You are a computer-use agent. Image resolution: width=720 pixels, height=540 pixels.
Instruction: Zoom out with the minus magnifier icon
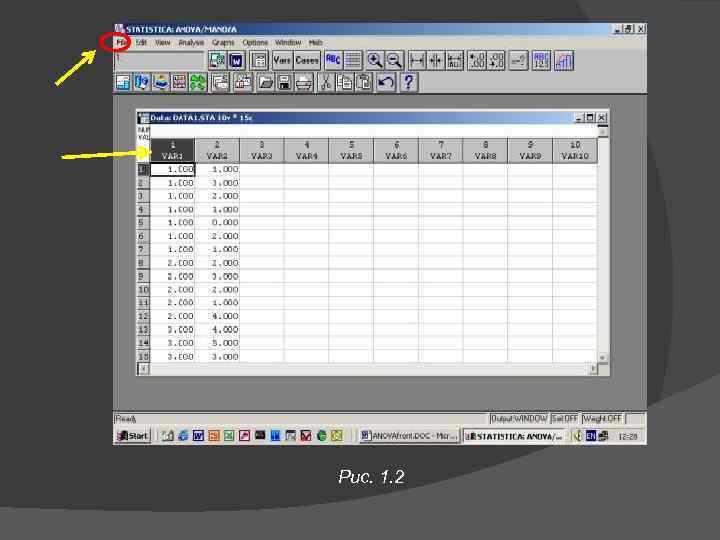[394, 61]
